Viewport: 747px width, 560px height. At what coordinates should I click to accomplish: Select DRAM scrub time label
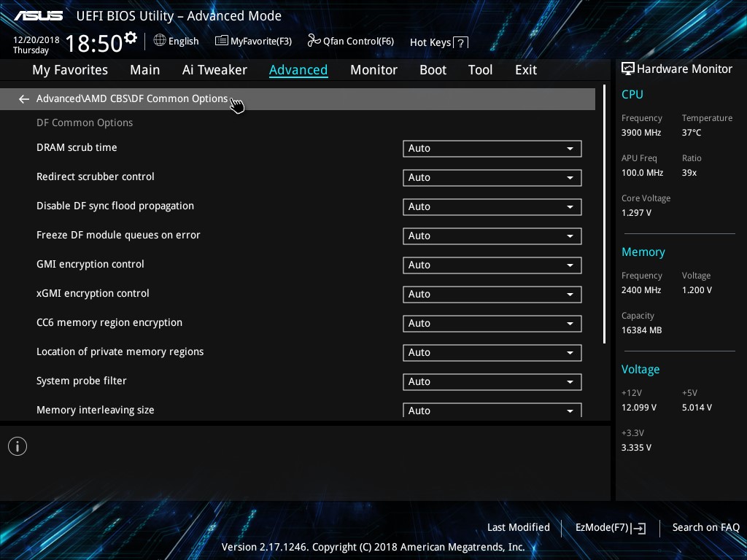click(x=77, y=147)
